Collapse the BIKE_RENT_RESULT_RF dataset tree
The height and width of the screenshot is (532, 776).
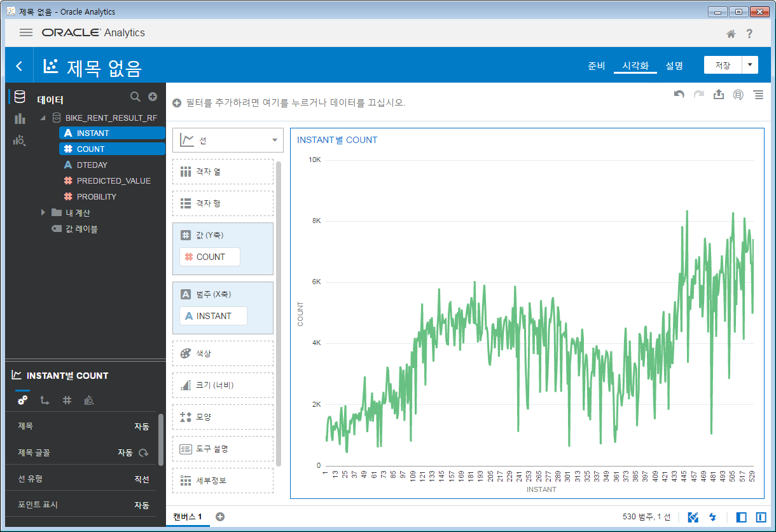click(x=43, y=118)
